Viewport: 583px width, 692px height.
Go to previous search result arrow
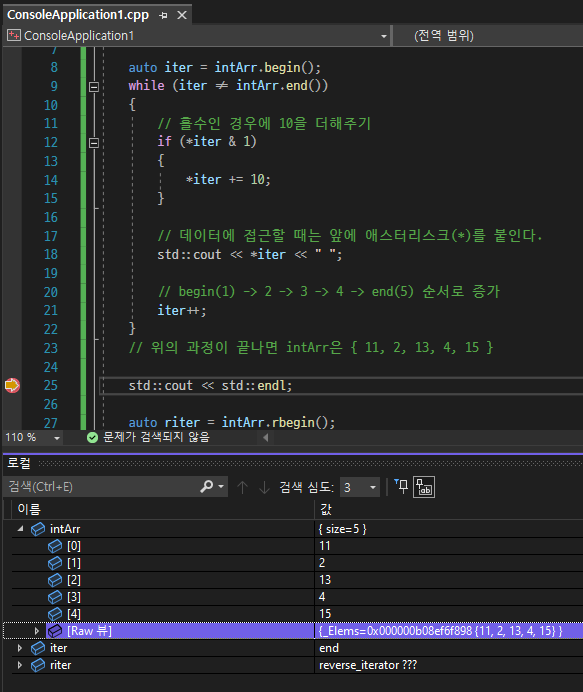(x=242, y=487)
